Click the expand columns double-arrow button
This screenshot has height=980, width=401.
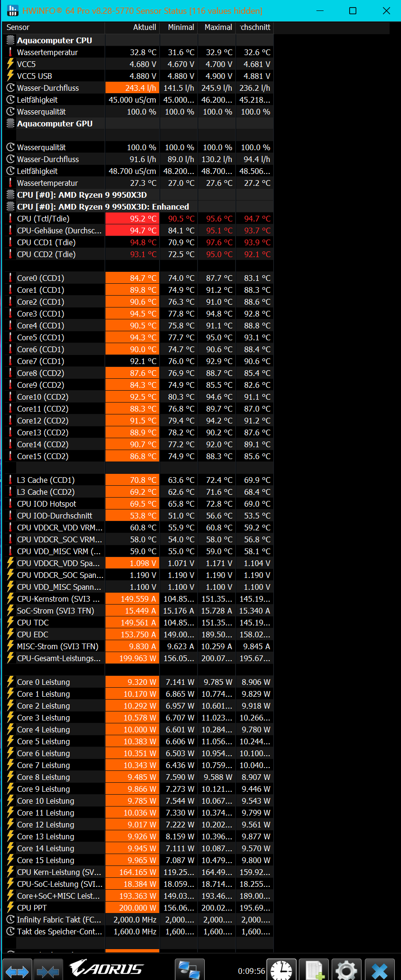click(x=17, y=970)
